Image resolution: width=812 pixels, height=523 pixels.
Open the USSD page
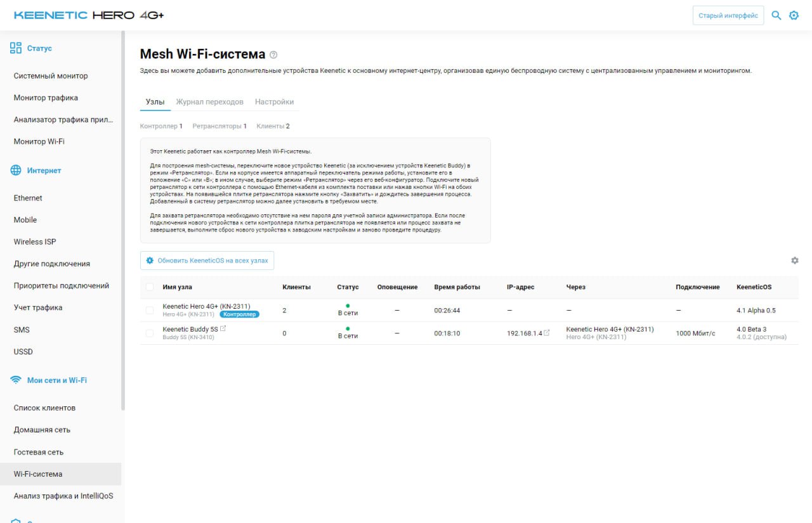pos(23,352)
